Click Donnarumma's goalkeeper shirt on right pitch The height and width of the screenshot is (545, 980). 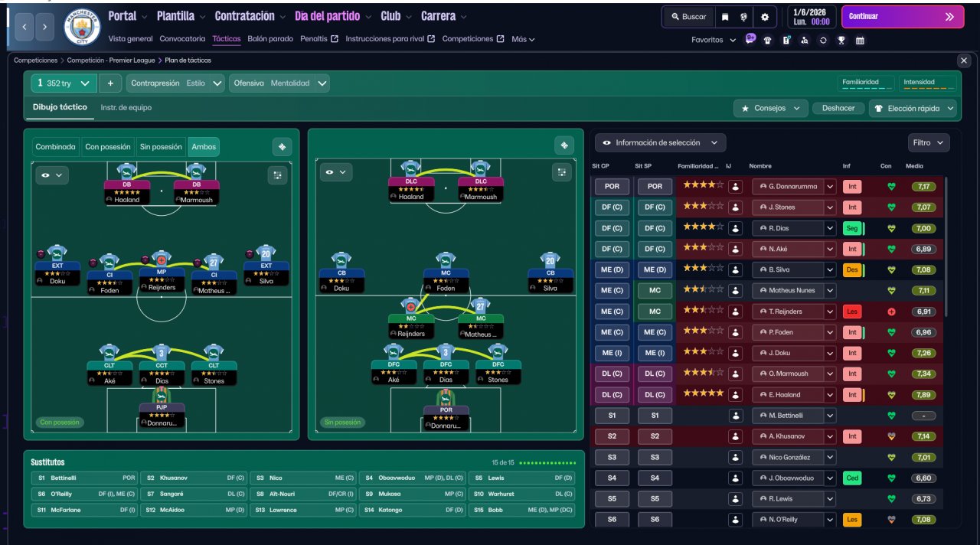tap(446, 398)
